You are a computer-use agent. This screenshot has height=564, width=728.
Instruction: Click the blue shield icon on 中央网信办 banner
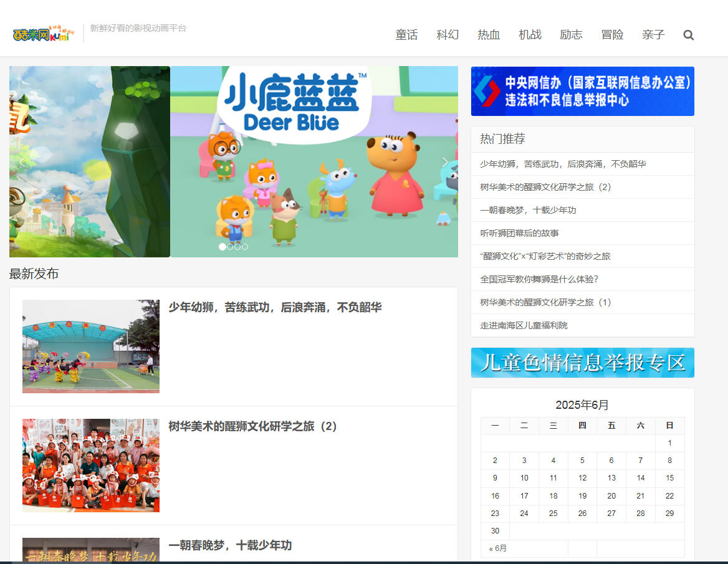(488, 91)
